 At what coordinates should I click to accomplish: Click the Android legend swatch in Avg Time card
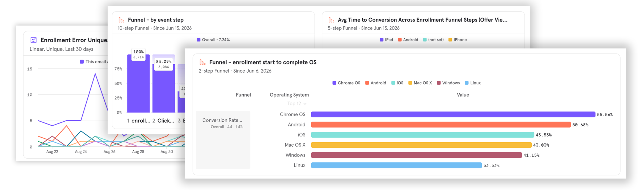tap(400, 40)
